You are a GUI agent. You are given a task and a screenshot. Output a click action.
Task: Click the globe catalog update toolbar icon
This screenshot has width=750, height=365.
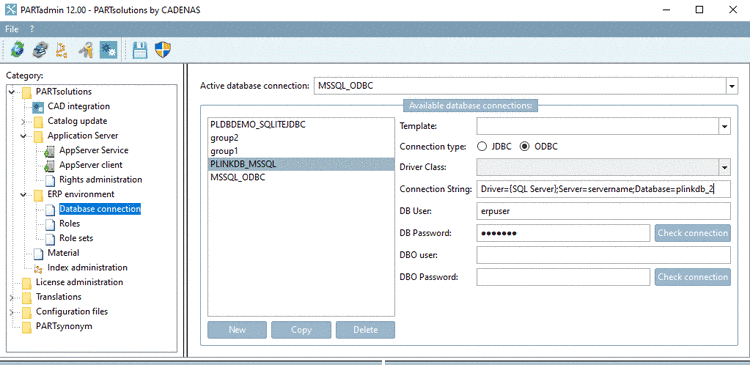pos(18,49)
